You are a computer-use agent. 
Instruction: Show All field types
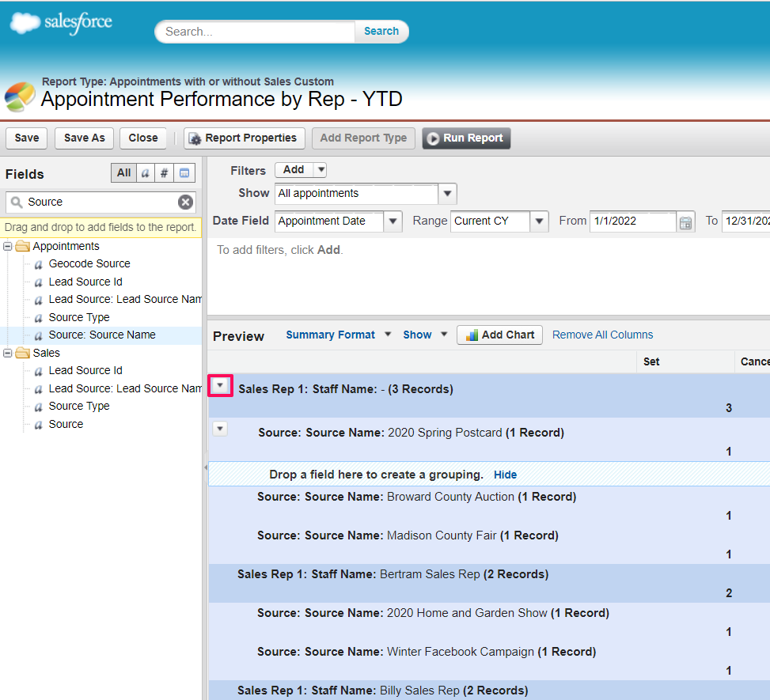[123, 172]
